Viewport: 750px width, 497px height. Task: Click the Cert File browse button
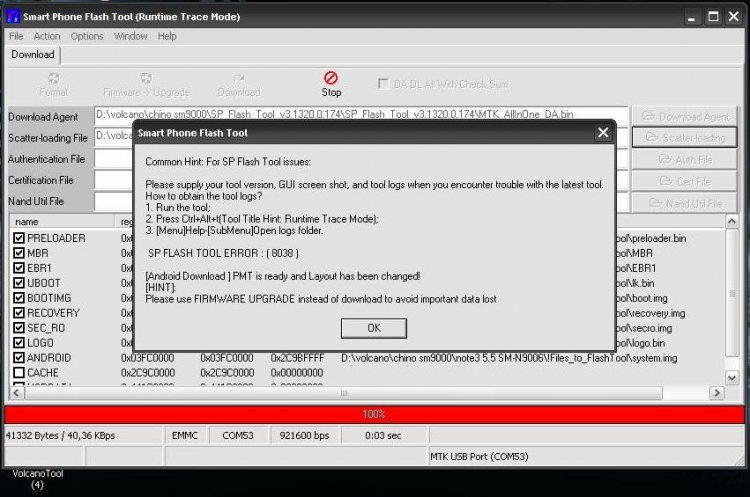pyautogui.click(x=684, y=181)
